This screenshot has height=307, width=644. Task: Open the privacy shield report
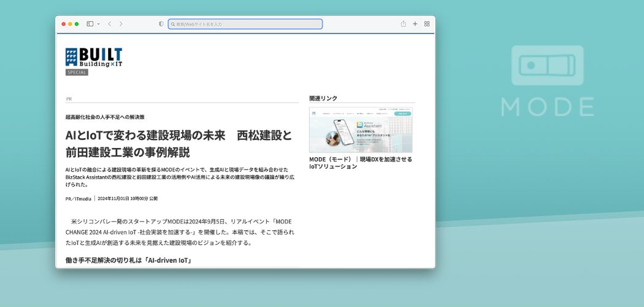pyautogui.click(x=161, y=24)
